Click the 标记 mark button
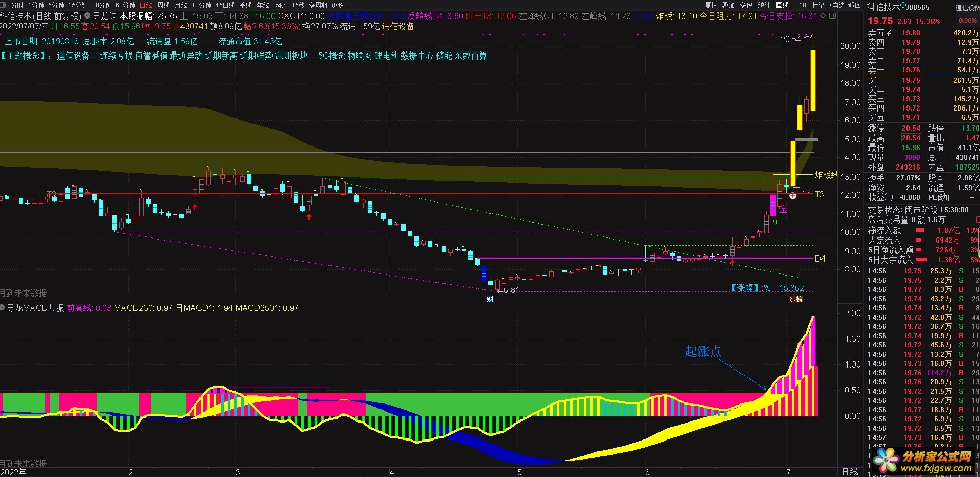This screenshot has height=477, width=980. tap(818, 5)
